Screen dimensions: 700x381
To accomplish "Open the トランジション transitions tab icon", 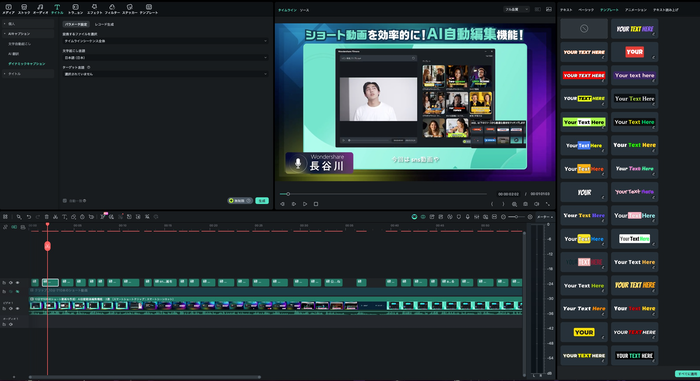I will tap(75, 8).
